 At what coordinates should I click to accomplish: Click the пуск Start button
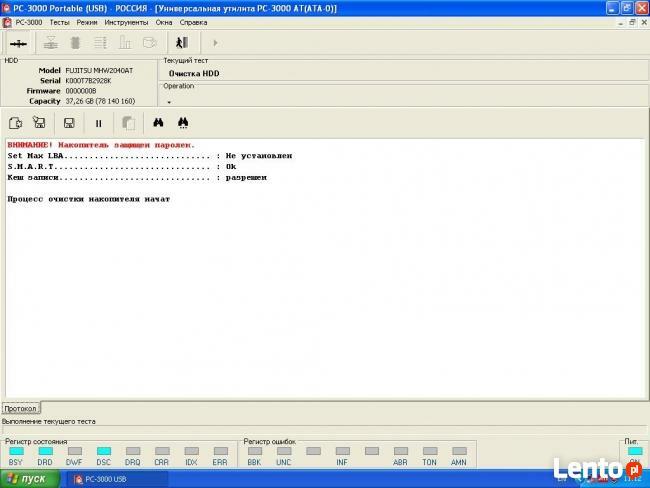coord(32,479)
